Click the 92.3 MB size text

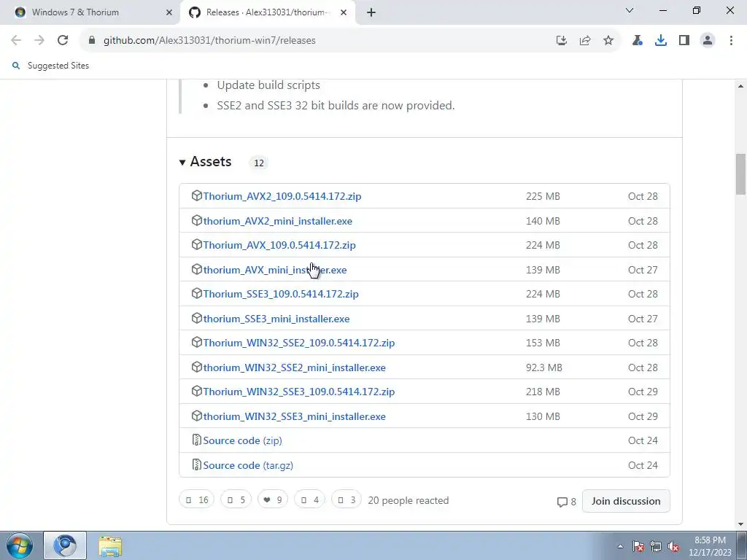[544, 367]
